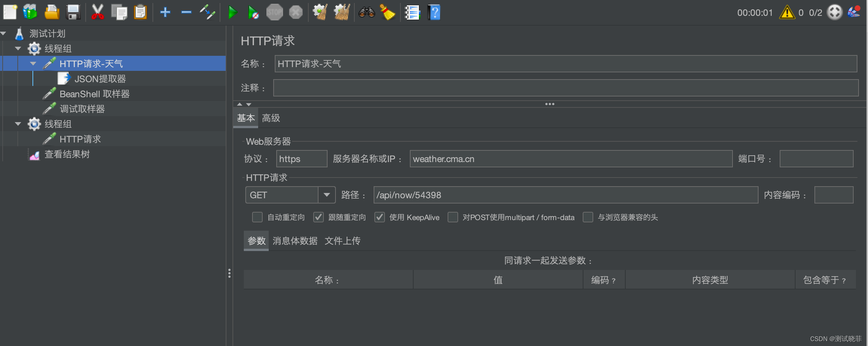Click the Stop test icon
Image resolution: width=868 pixels, height=346 pixels.
[x=275, y=12]
